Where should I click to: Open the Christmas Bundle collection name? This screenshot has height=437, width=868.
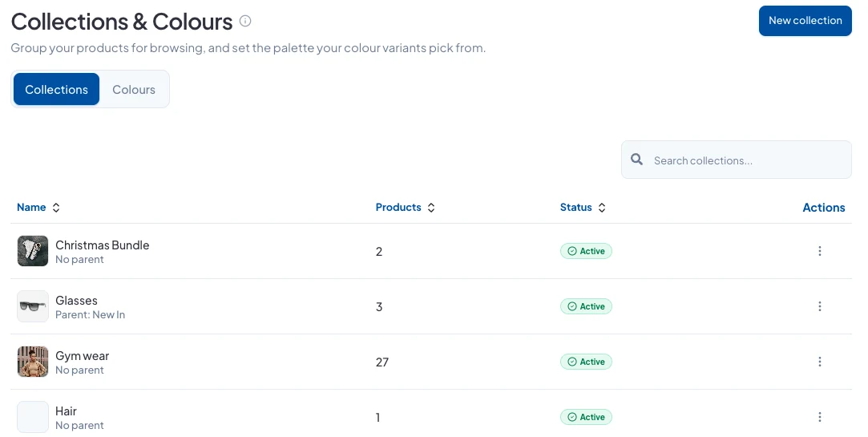click(x=103, y=245)
